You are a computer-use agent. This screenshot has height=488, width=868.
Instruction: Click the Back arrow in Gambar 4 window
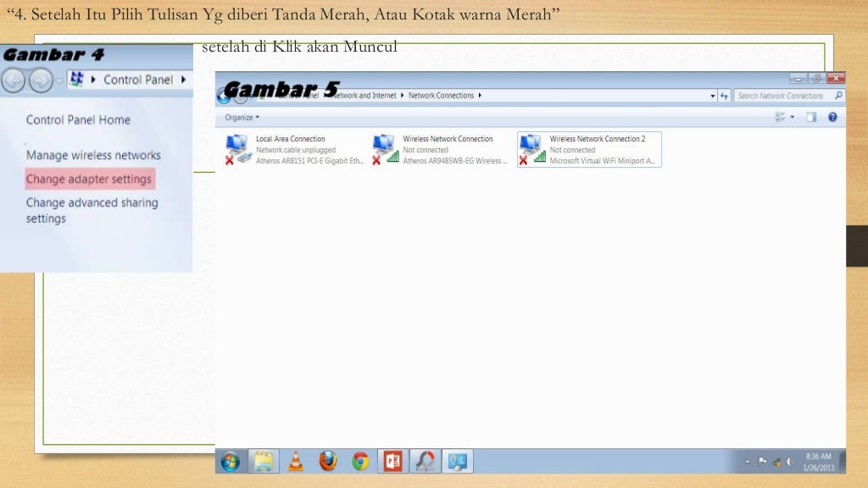[14, 80]
